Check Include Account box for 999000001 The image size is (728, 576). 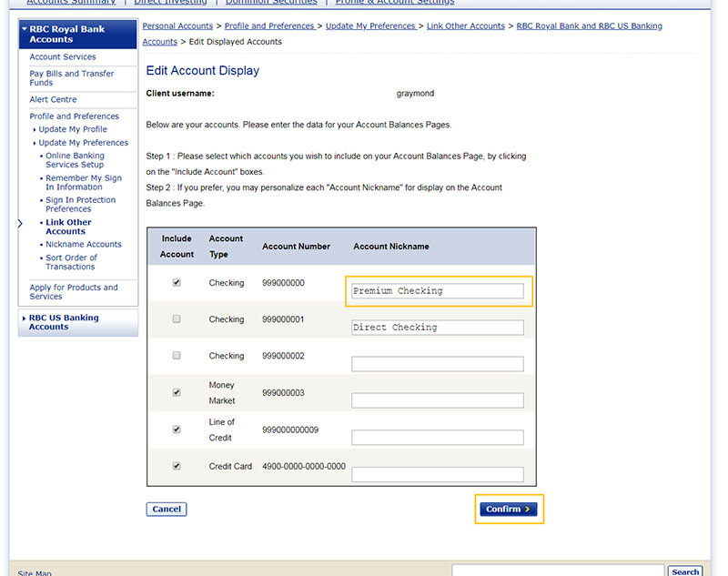[x=177, y=318]
